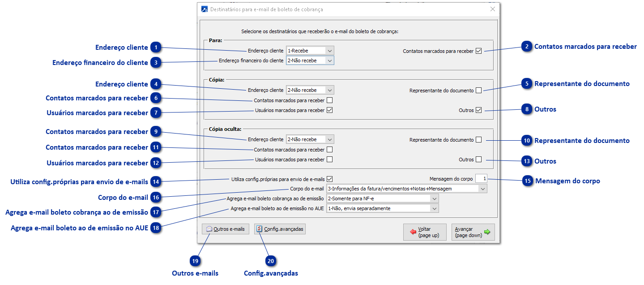Enable Representante do documento in Cópia oculta section

[x=479, y=139]
